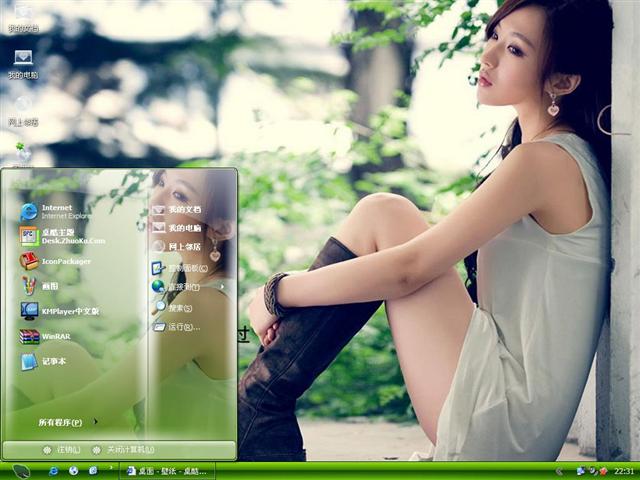The image size is (640, 480).
Task: Open IconPackager in the start menu
Action: [x=55, y=261]
